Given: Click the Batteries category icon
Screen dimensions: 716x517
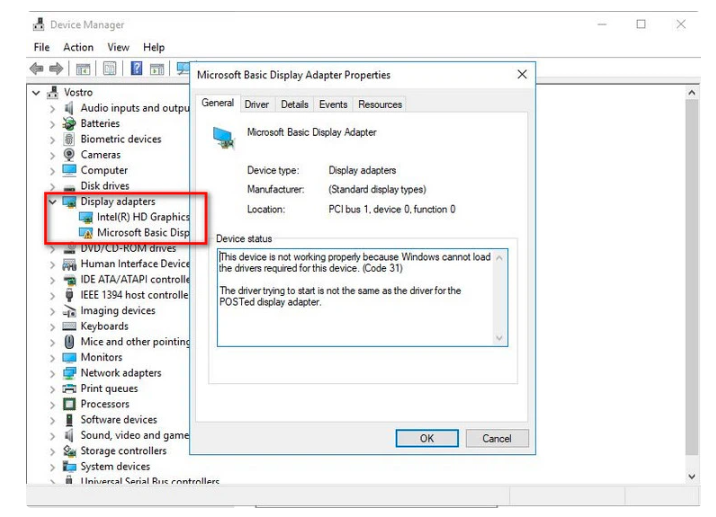Looking at the screenshot, I should (x=69, y=124).
